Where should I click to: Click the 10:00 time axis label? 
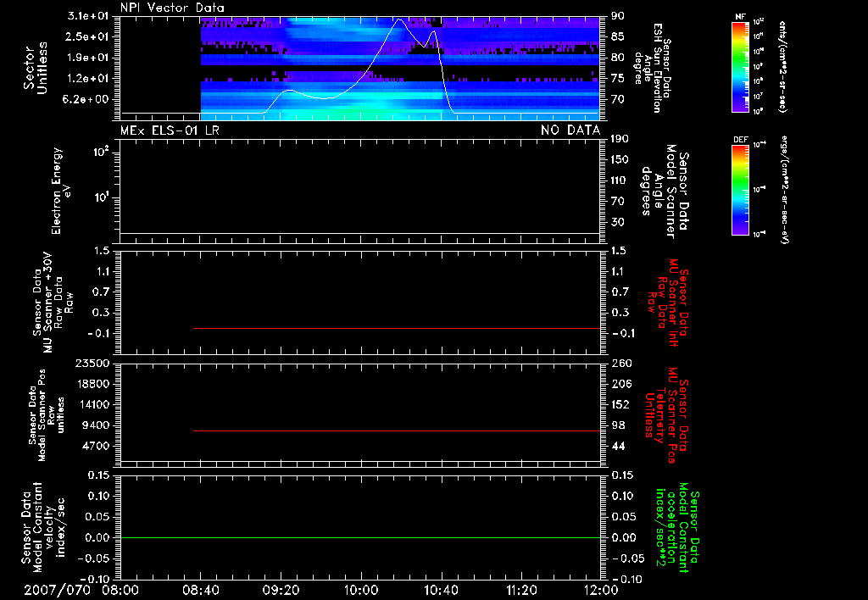[x=361, y=591]
